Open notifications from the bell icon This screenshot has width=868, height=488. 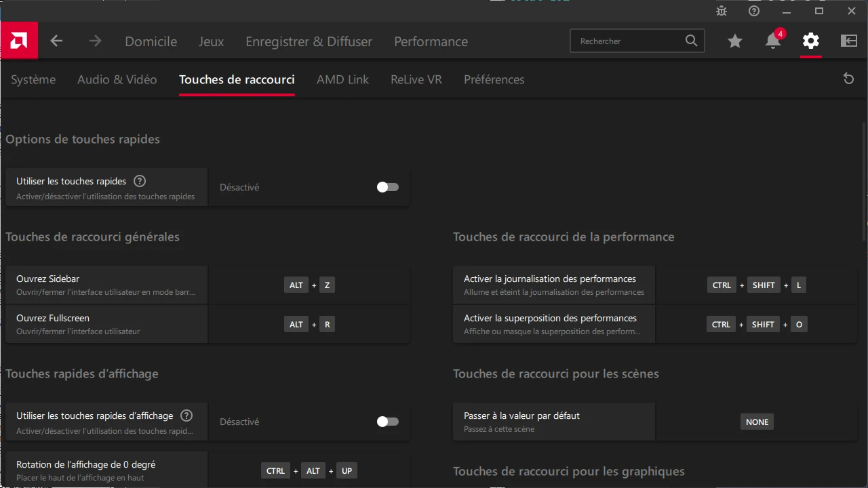[x=772, y=41]
